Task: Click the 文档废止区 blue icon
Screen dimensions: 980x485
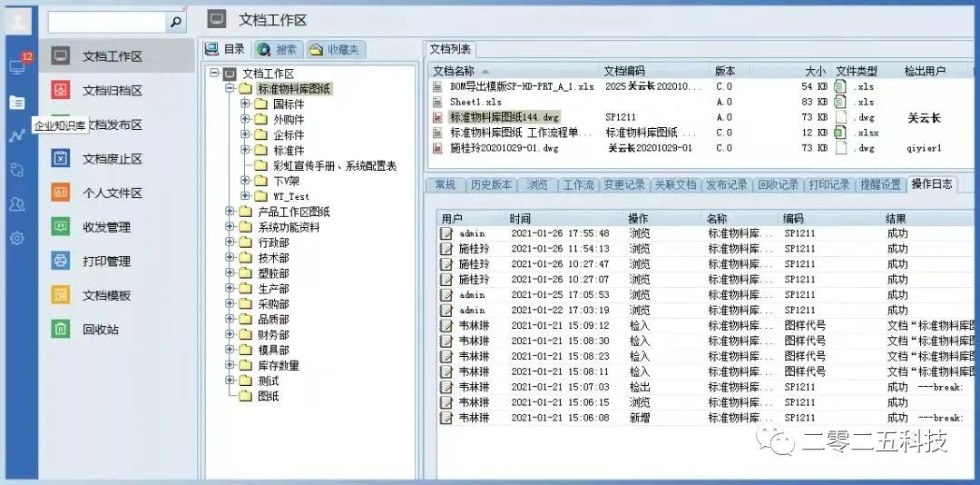Action: [61, 158]
